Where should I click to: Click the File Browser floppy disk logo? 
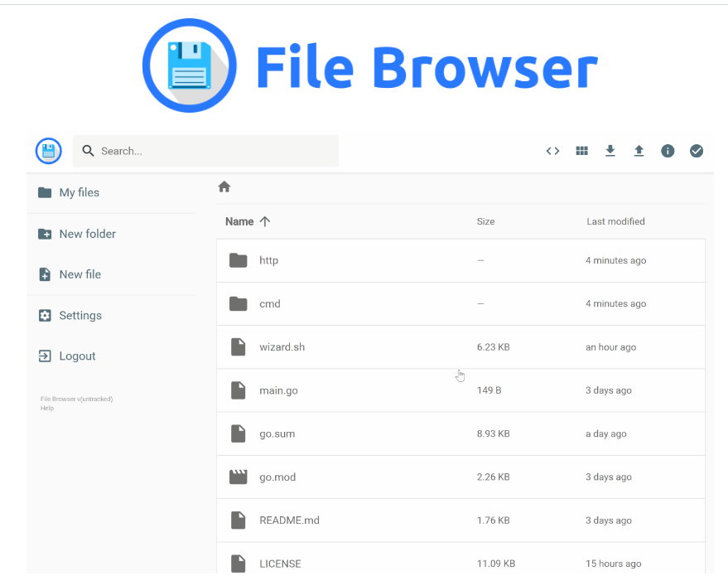47,151
